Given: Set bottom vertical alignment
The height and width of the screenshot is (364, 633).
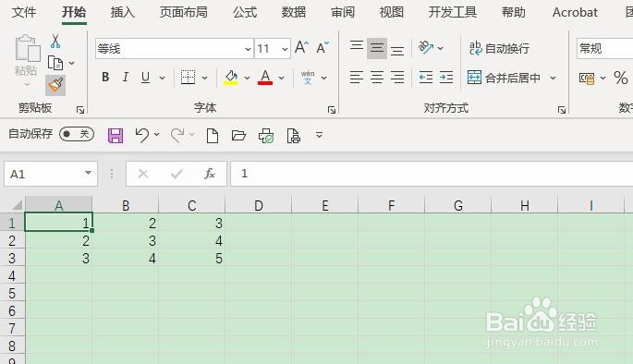Looking at the screenshot, I should tap(397, 50).
